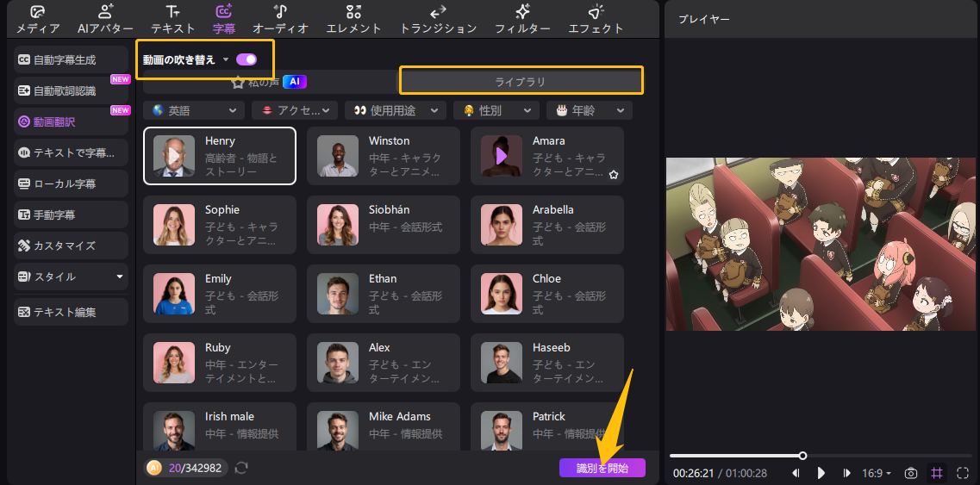980x485 pixels.
Task: Select カスタマイズ in the sidebar
Action: click(x=71, y=246)
